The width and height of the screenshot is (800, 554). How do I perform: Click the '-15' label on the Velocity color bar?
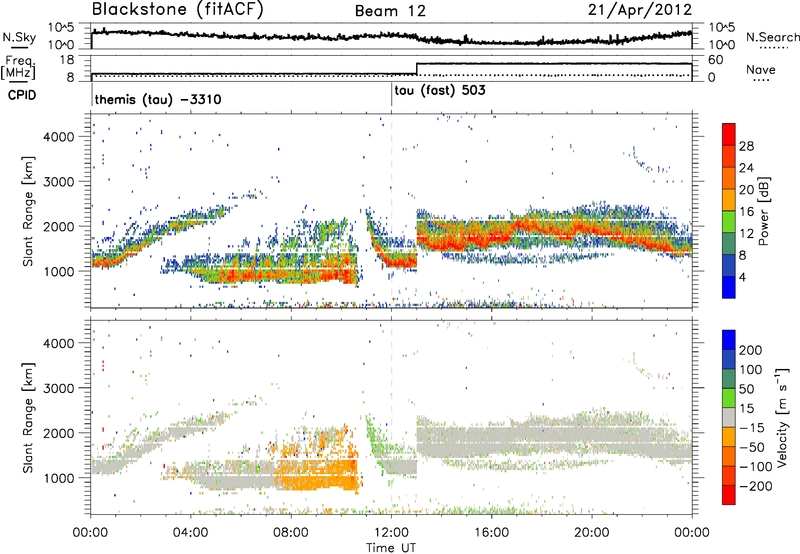[752, 428]
